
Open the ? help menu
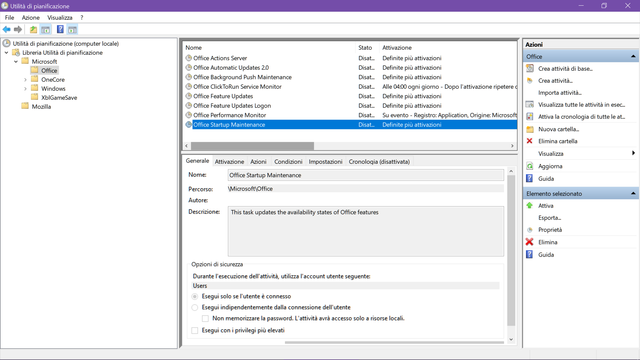[82, 18]
